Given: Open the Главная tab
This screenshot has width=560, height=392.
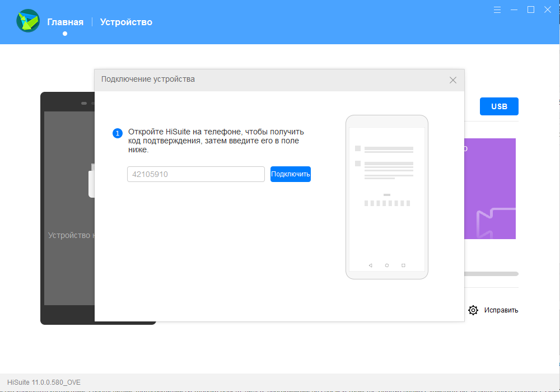Looking at the screenshot, I should pos(66,22).
